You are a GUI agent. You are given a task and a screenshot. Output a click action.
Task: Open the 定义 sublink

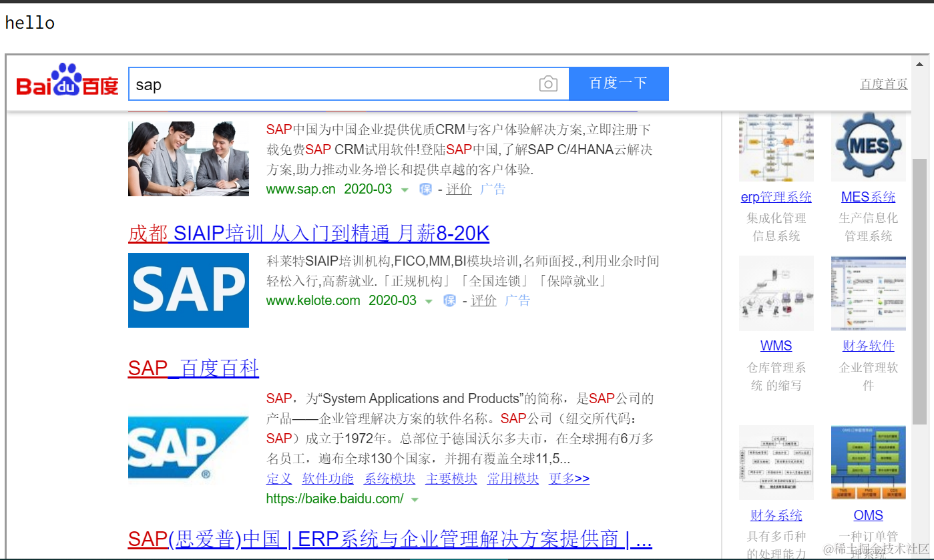[279, 479]
